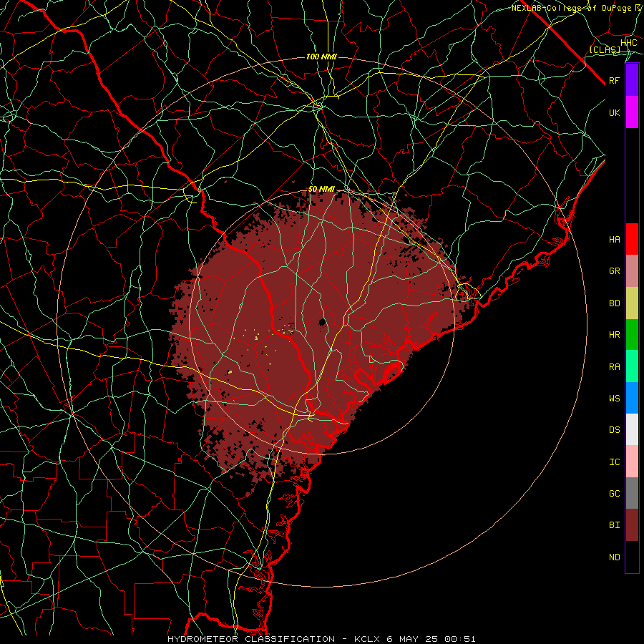The width and height of the screenshot is (644, 644).
Task: Click the [CLAS] units label
Action: click(x=605, y=49)
